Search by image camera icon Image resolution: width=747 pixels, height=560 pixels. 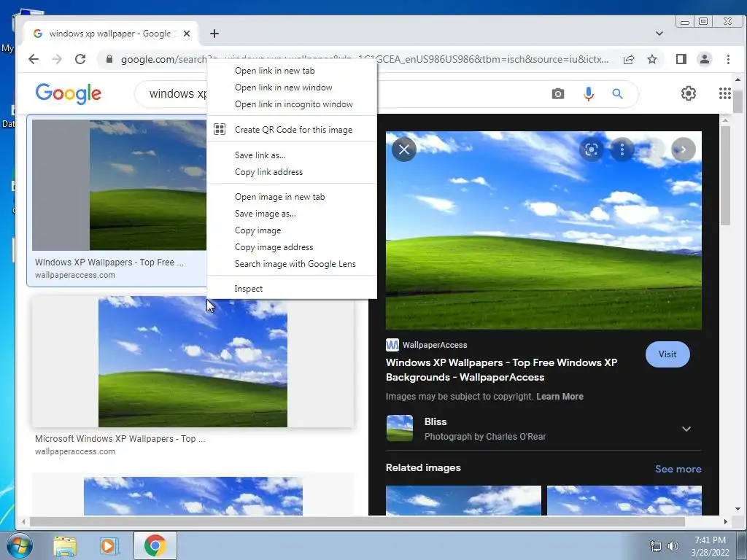point(558,94)
